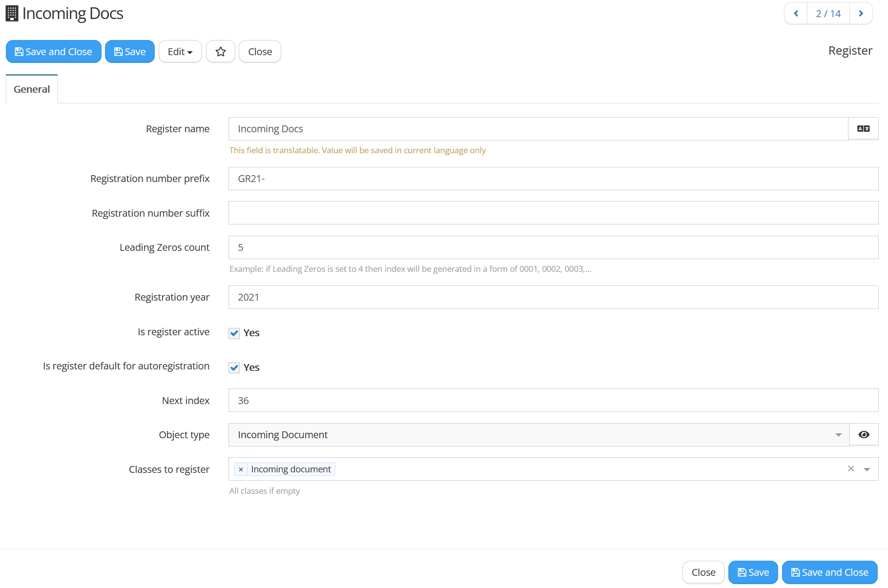Viewport: 888px width, 588px height.
Task: Remove the Incoming document chip with its x
Action: [241, 469]
